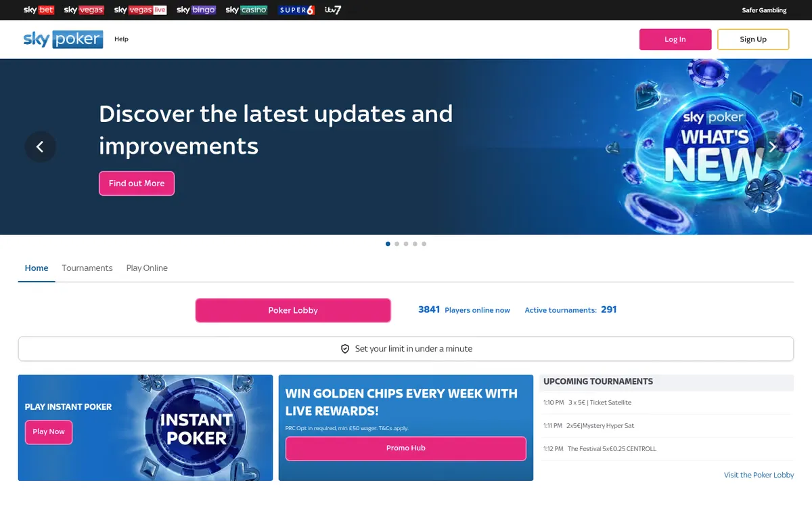The image size is (812, 508).
Task: Select the third carousel dot
Action: click(x=406, y=244)
